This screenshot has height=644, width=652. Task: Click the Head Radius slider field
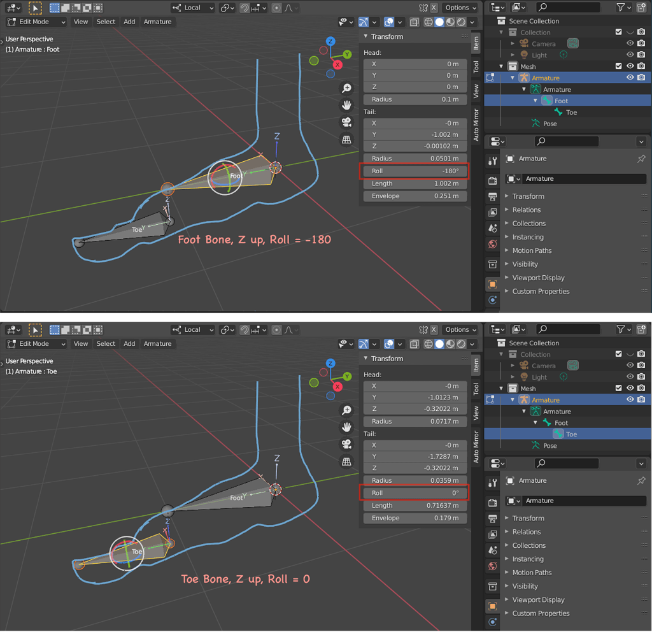point(415,99)
